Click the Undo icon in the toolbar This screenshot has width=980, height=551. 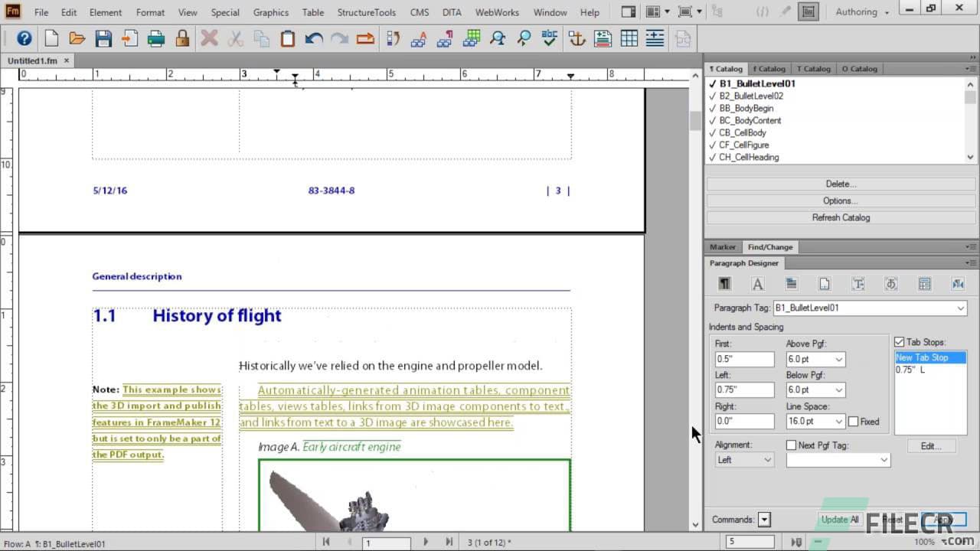tap(315, 38)
